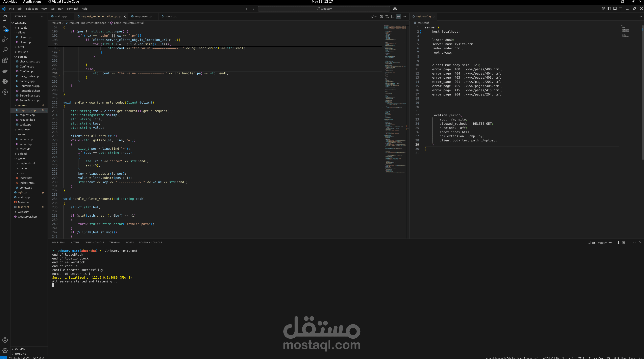Open the POSTMAN CONSOLE panel tab

click(x=150, y=243)
